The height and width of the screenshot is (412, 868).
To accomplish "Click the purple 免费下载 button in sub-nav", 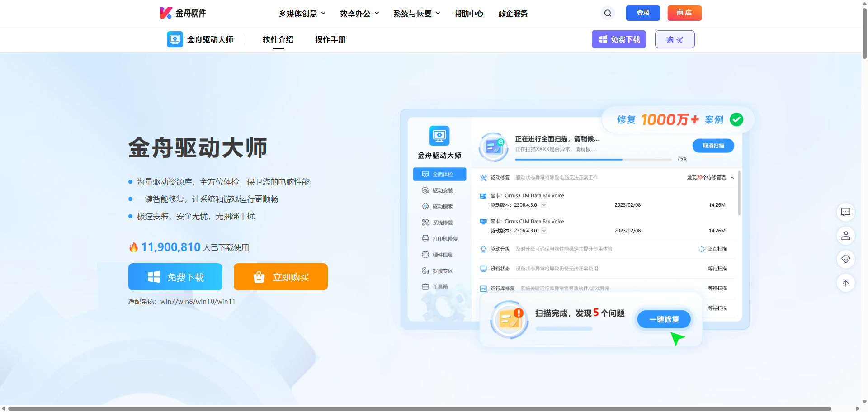I will pos(619,39).
